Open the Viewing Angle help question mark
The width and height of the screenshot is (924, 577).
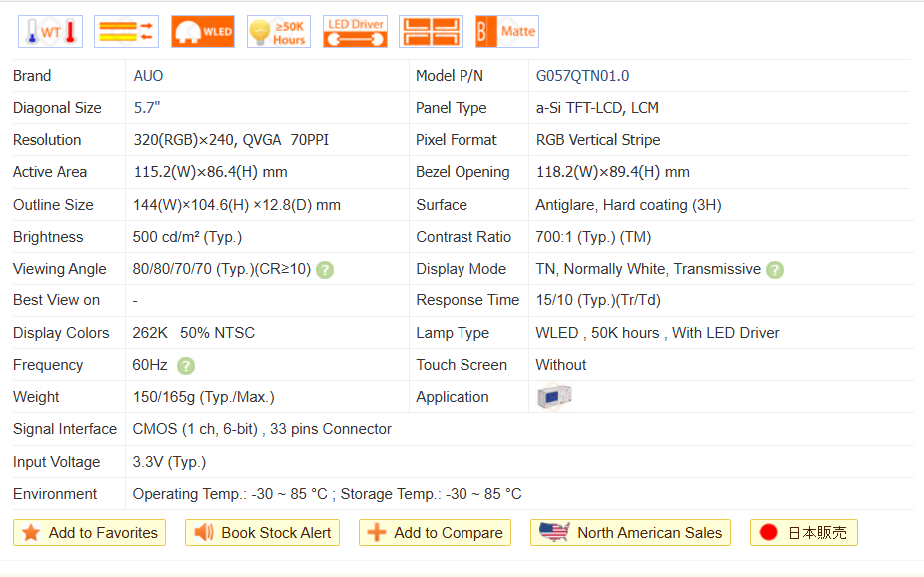click(x=325, y=270)
